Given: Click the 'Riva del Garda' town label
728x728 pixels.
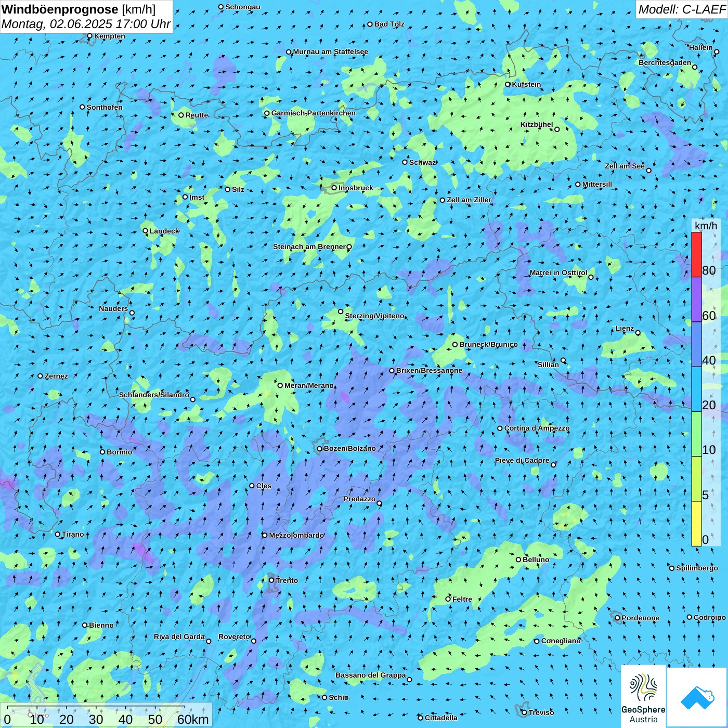Looking at the screenshot, I should (179, 636).
